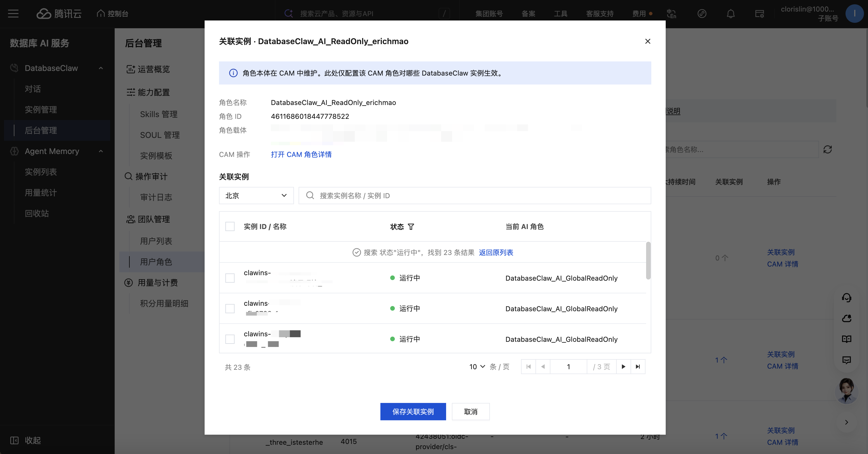
Task: Open 运营概览 in the admin menu
Action: click(148, 69)
